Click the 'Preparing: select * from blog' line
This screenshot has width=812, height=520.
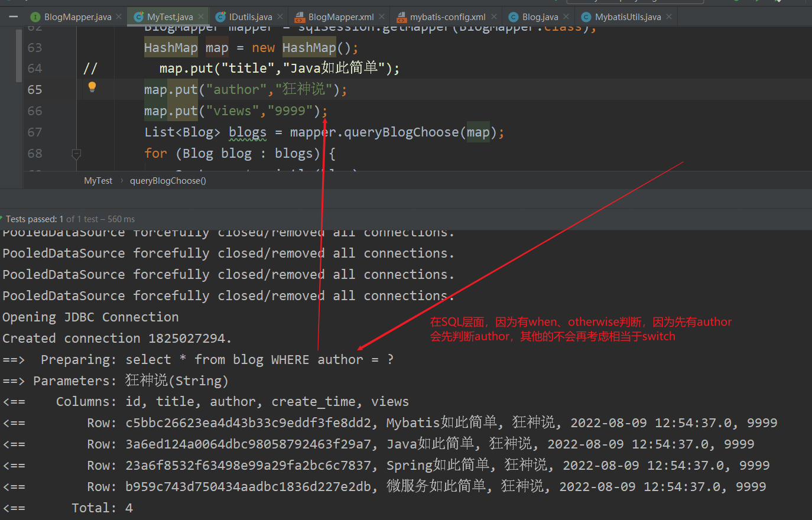(198, 360)
